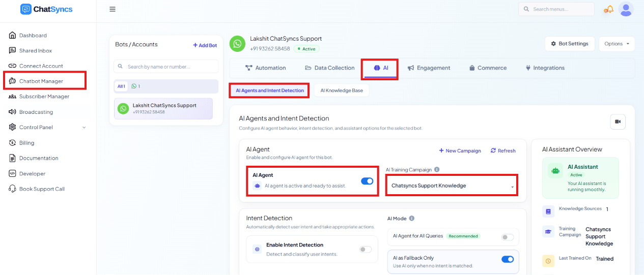Enable the Intent Detection switch

pos(365,249)
